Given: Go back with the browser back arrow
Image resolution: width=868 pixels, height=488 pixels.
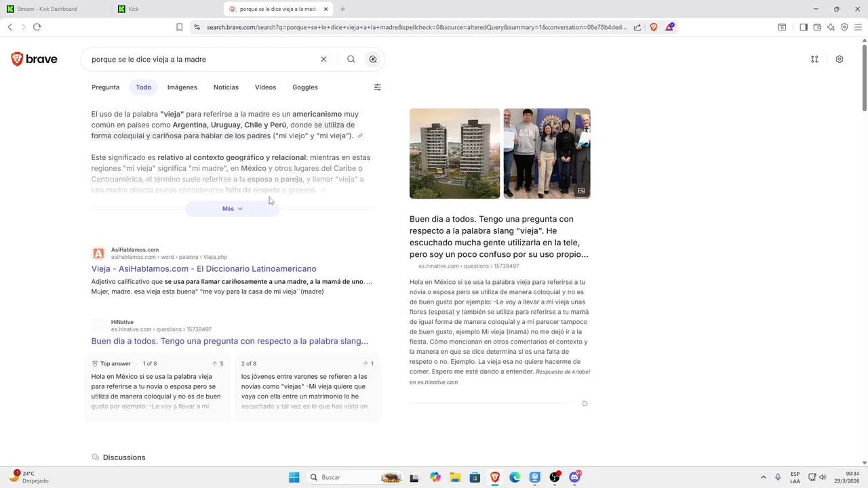Looking at the screenshot, I should click(10, 27).
